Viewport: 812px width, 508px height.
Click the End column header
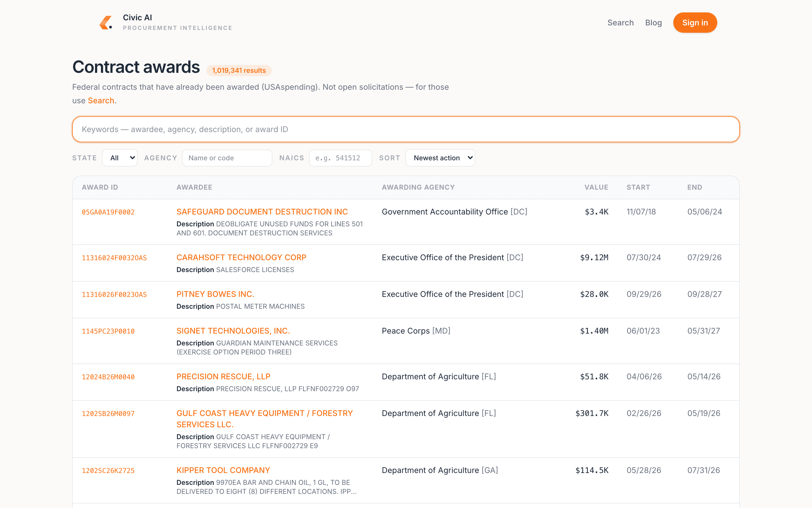(694, 187)
